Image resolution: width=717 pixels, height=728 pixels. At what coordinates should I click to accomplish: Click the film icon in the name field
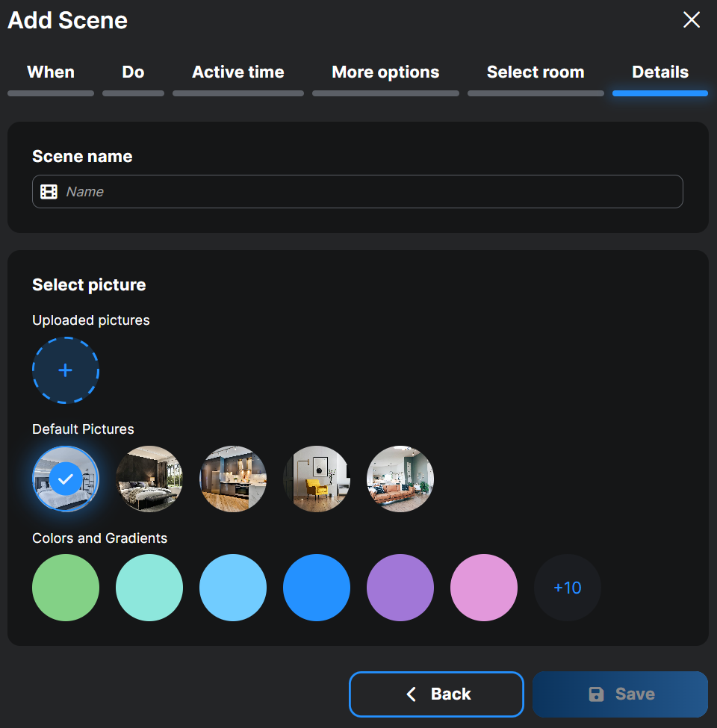(49, 192)
